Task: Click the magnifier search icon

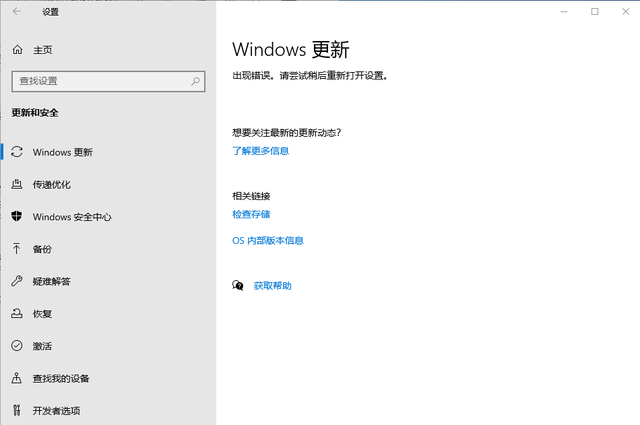Action: (196, 81)
